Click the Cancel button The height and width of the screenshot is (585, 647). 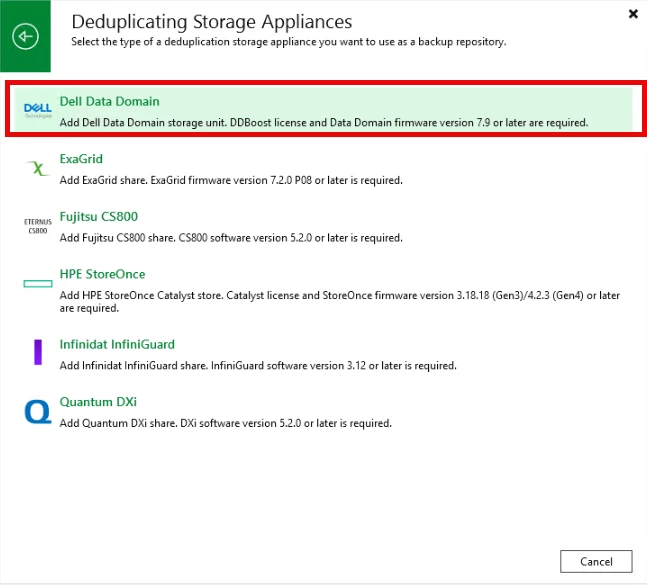[x=596, y=561]
